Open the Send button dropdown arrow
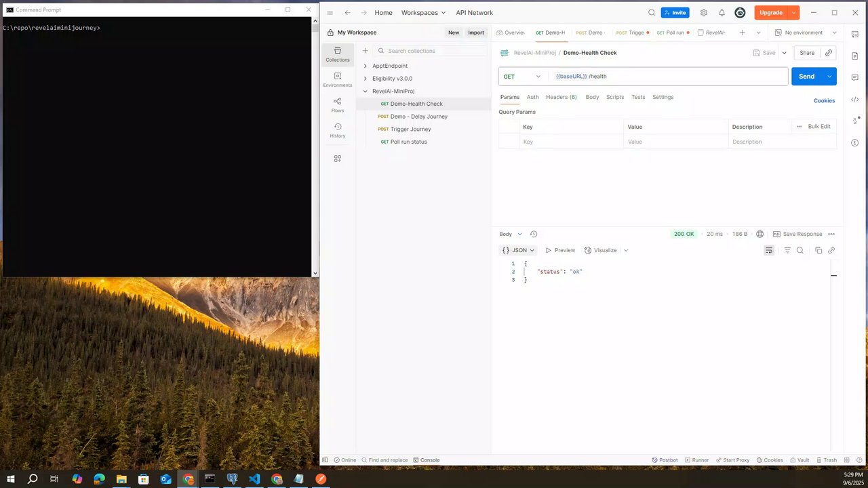 tap(829, 77)
